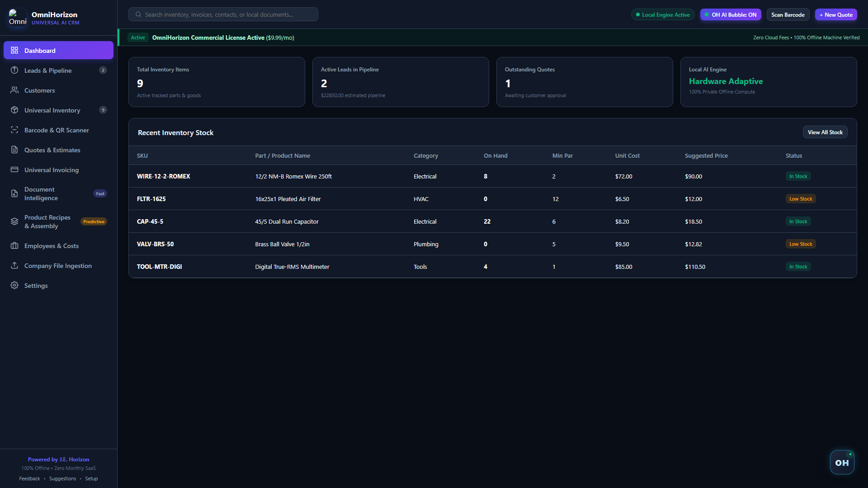Click the Product Recipes layers icon
Image resolution: width=868 pixels, height=488 pixels.
[x=14, y=221]
